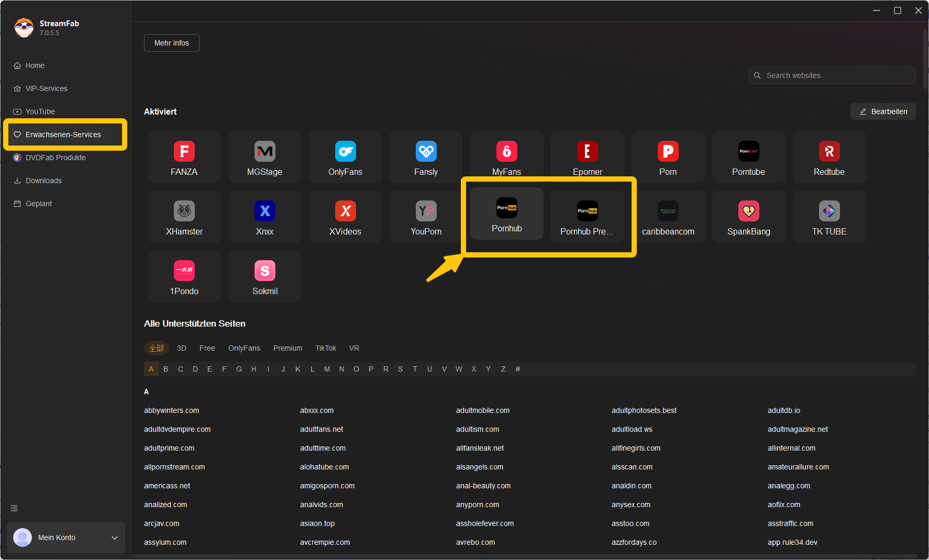The height and width of the screenshot is (560, 929).
Task: Select the 3D category filter tab
Action: 182,348
